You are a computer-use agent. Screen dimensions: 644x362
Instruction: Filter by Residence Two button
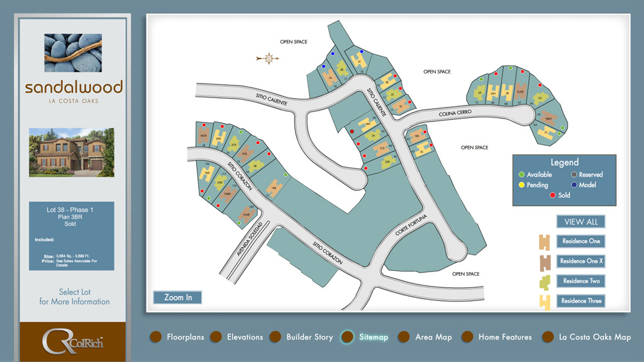click(580, 281)
